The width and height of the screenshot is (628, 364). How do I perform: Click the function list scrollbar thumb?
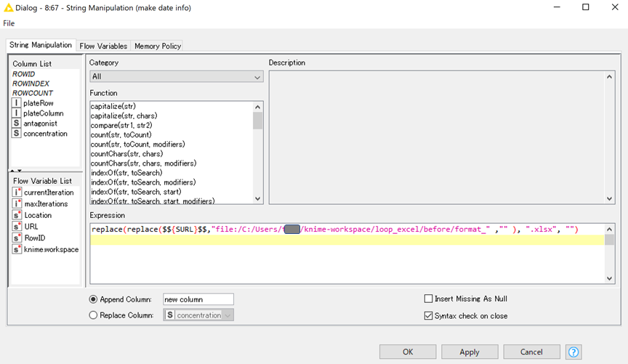pyautogui.click(x=257, y=121)
